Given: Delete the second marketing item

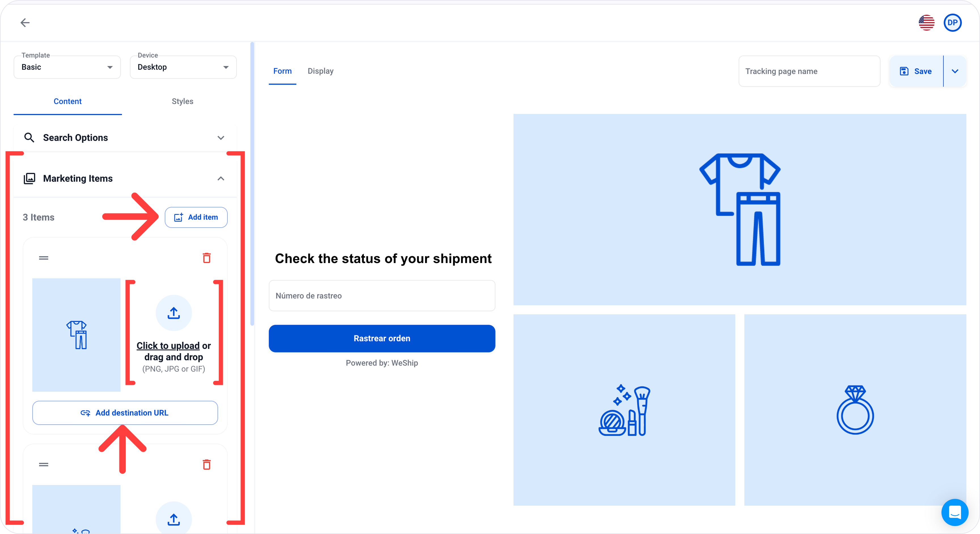Looking at the screenshot, I should [206, 464].
